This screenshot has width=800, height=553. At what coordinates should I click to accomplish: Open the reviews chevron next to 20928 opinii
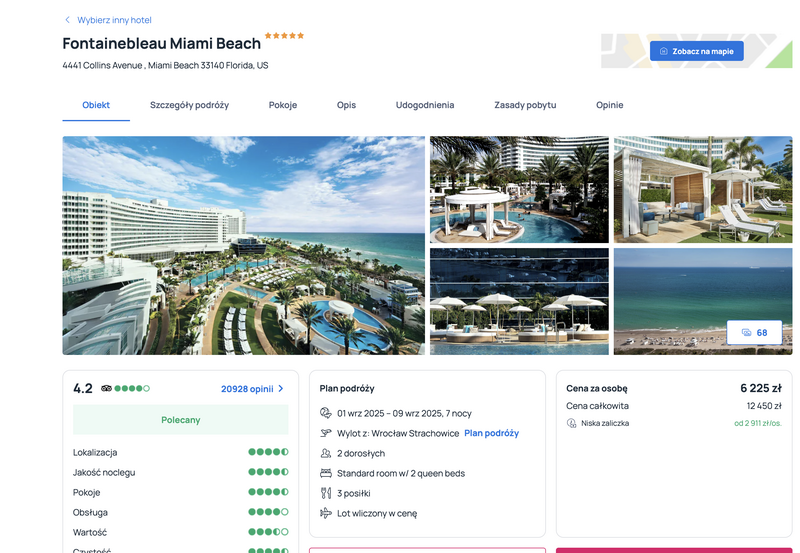coord(281,389)
